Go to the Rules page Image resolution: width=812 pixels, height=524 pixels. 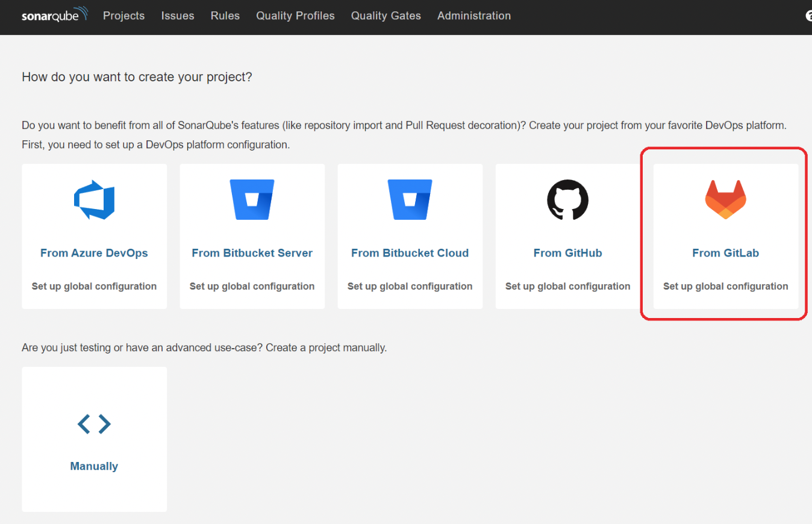pyautogui.click(x=225, y=16)
